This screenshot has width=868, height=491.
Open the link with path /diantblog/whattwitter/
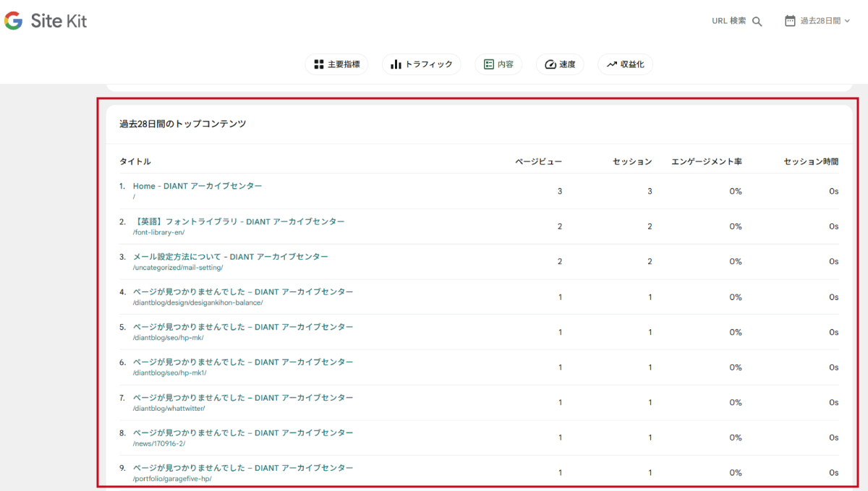243,398
